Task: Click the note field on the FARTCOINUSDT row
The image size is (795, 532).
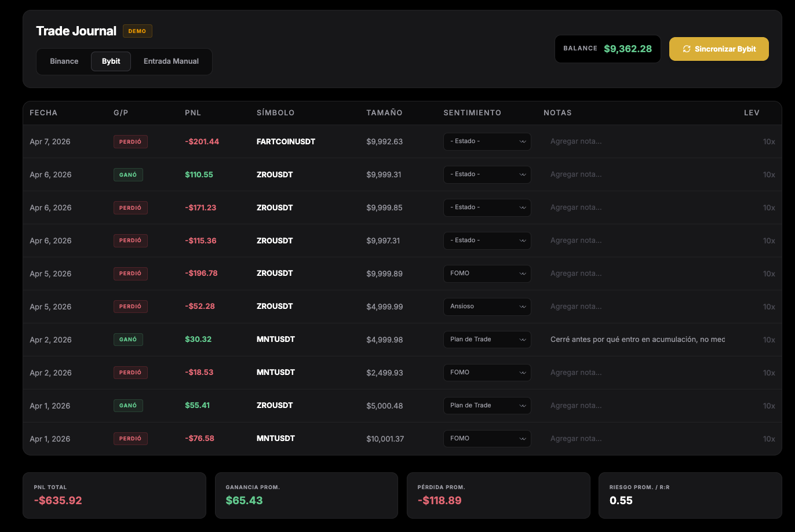Action: click(637, 141)
